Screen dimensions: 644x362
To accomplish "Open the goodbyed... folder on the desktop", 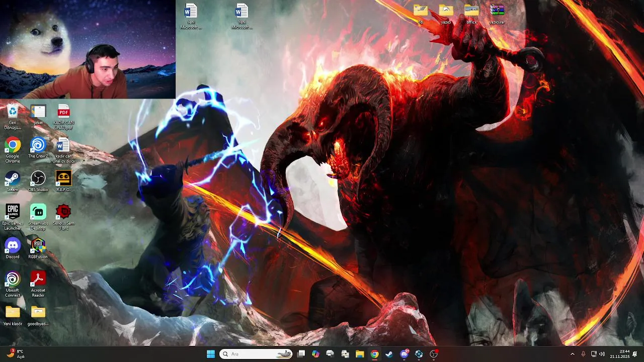I will (x=38, y=316).
